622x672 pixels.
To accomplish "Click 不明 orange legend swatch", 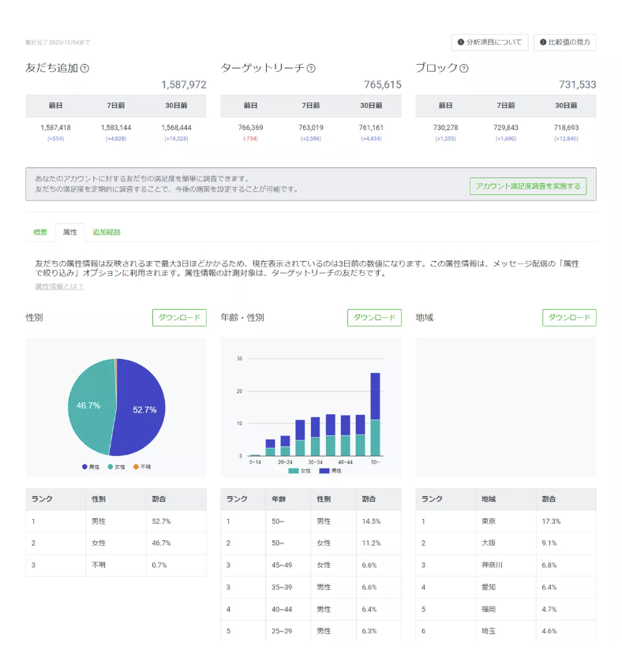I will 136,467.
